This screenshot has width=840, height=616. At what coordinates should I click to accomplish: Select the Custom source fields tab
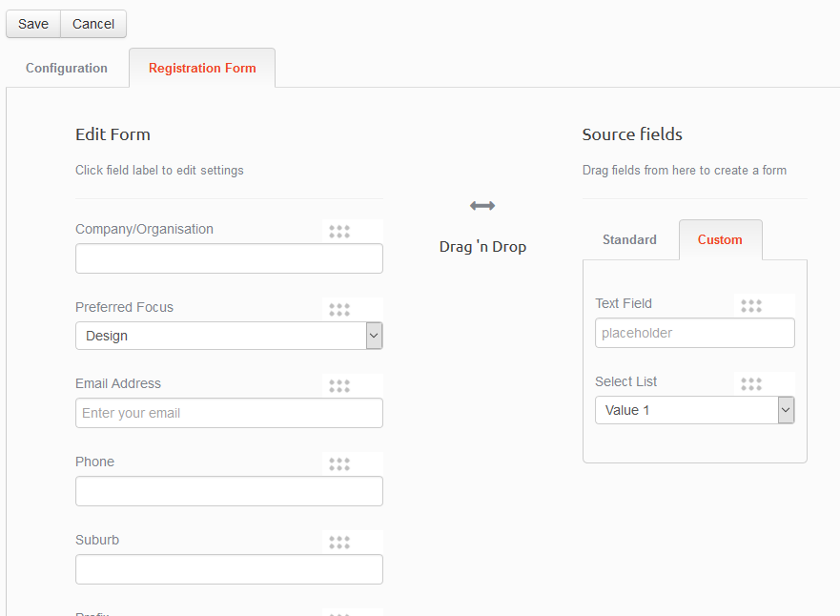click(x=720, y=240)
